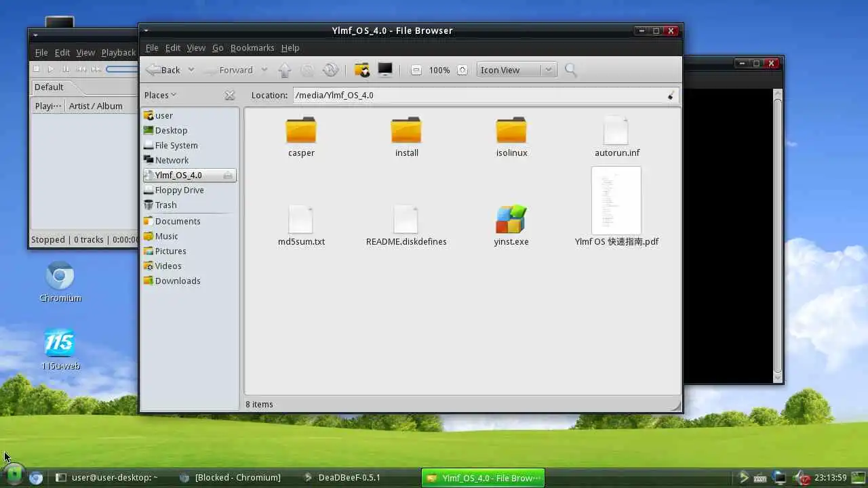Select the isolinux folder icon
Image resolution: width=868 pixels, height=488 pixels.
511,130
